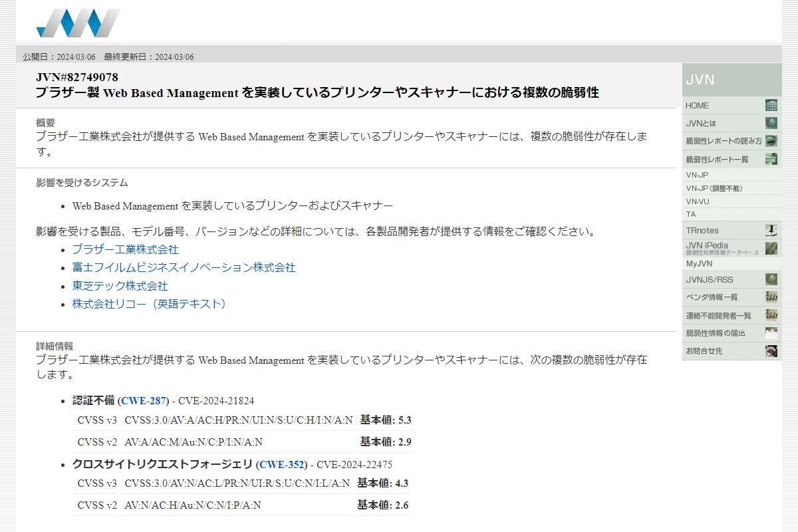Open 脆弱性情報の届出 menu item
This screenshot has width=798, height=532.
point(731,333)
